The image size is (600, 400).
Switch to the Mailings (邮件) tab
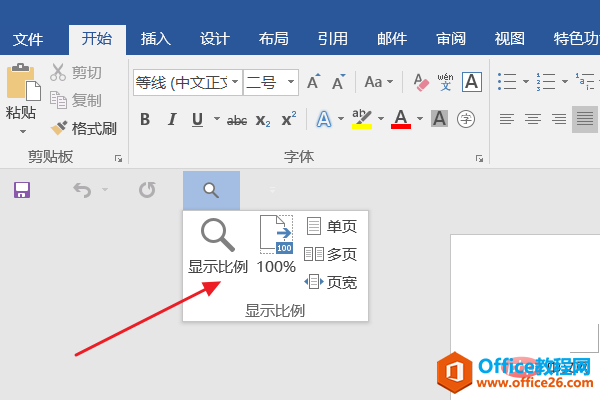[x=392, y=39]
